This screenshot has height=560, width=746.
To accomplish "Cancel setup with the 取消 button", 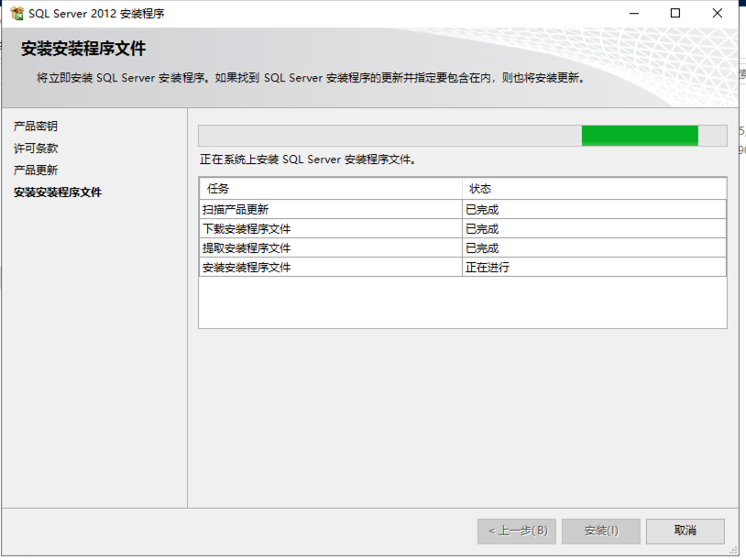I will tap(685, 531).
